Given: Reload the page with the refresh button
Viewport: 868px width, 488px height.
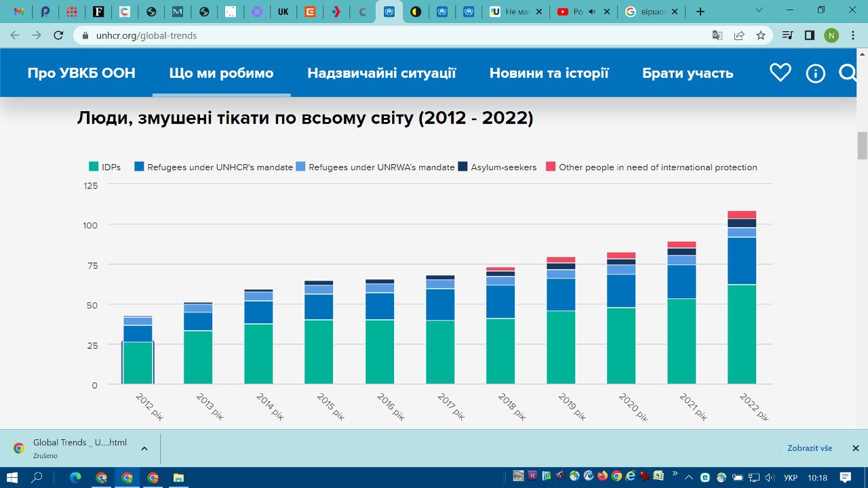Looking at the screenshot, I should click(58, 35).
